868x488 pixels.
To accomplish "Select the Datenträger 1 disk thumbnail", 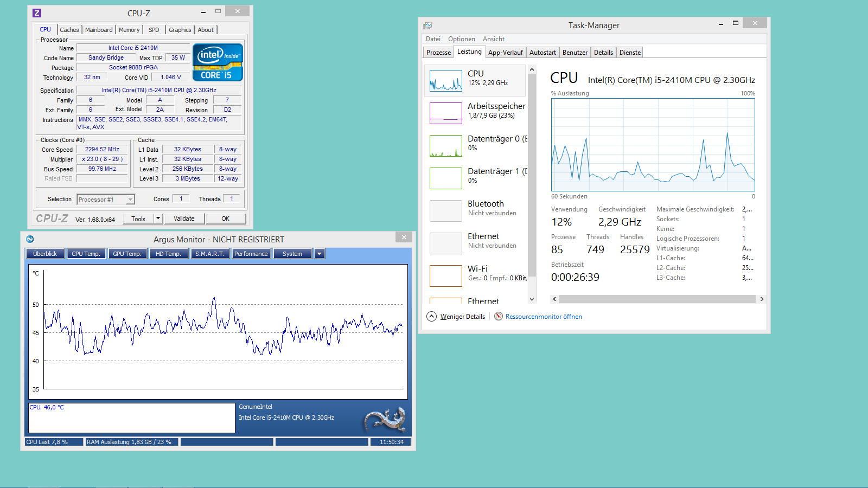I will (x=446, y=178).
